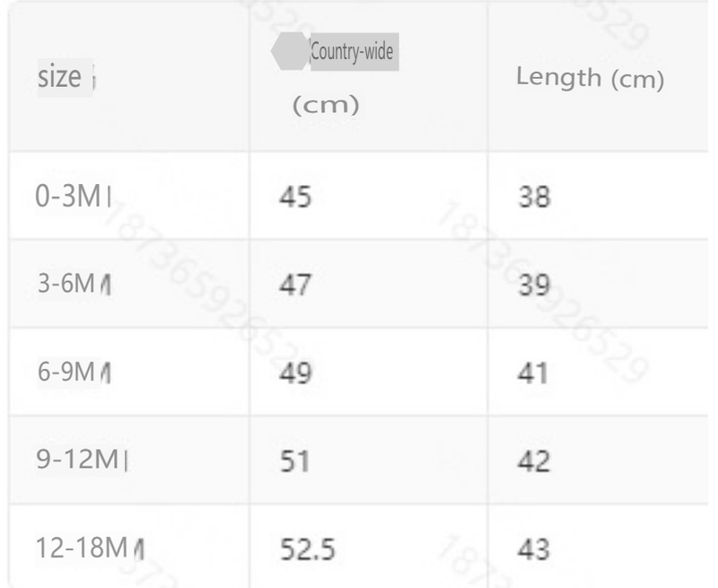Image resolution: width=718 pixels, height=588 pixels.
Task: Click the width value 49 cell
Action: (x=294, y=372)
